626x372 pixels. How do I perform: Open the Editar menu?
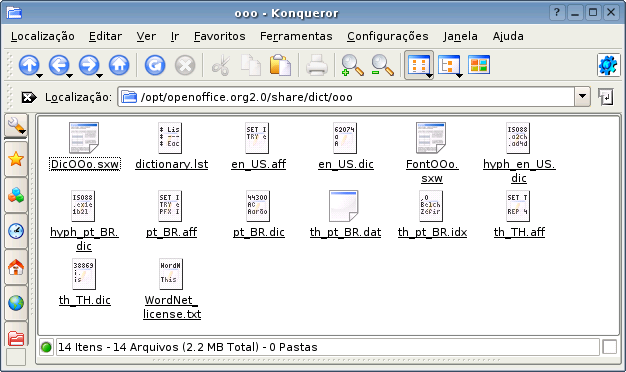(105, 36)
